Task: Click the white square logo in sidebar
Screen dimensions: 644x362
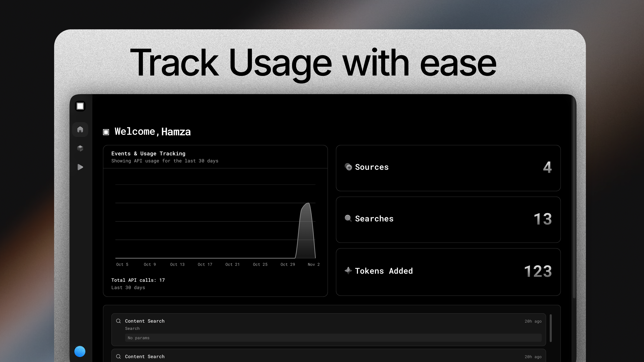Action: click(80, 106)
